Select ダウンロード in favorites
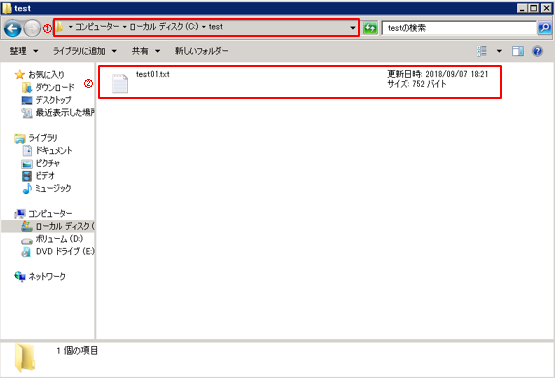555x378 pixels. [55, 87]
